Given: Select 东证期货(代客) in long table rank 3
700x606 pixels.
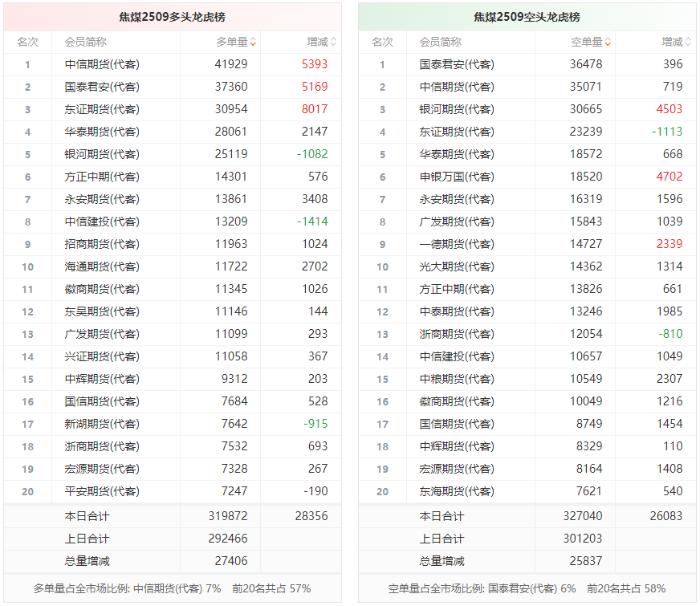Looking at the screenshot, I should (102, 109).
